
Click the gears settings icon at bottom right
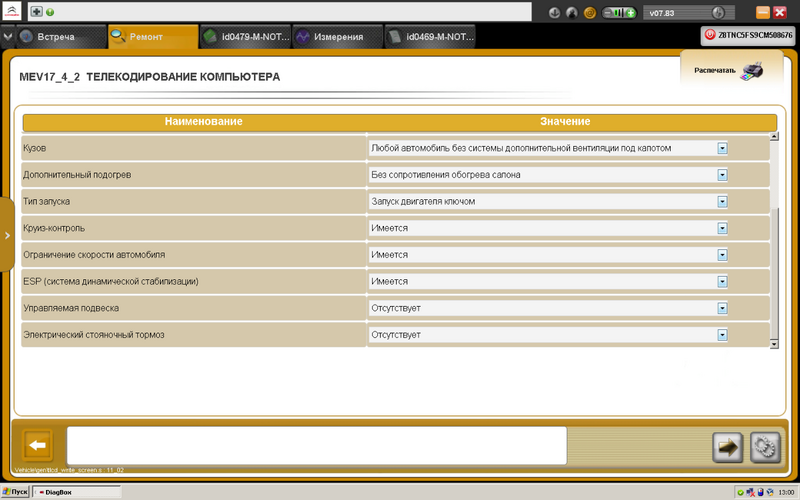(x=765, y=446)
